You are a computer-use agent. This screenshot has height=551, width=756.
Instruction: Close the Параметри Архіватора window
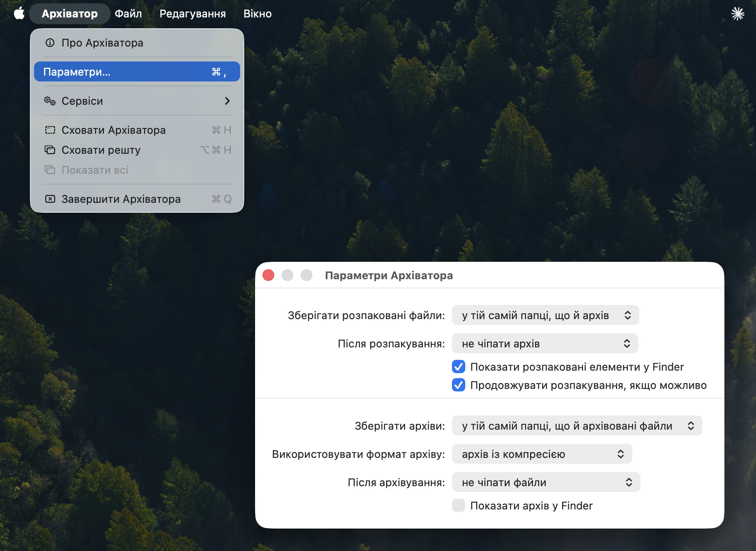point(268,275)
